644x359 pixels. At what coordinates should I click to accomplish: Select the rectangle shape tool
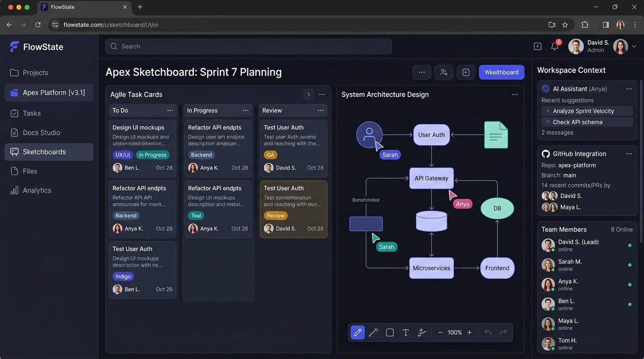click(x=389, y=332)
